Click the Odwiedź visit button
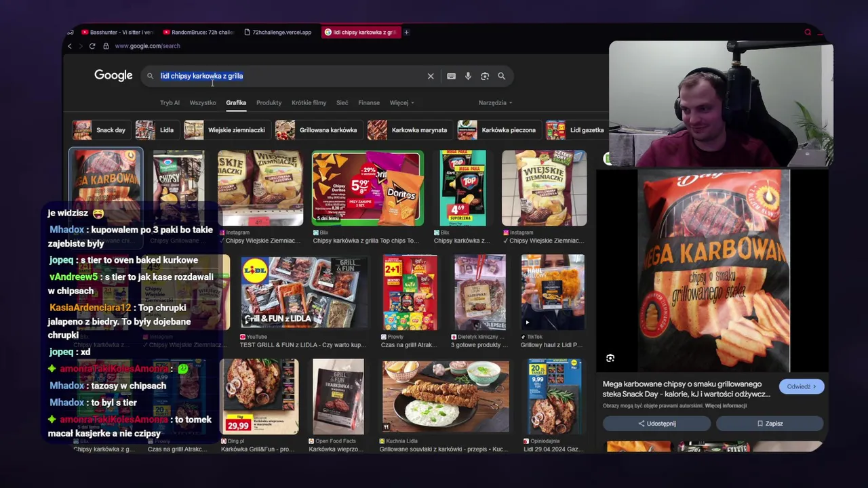This screenshot has height=488, width=868. tap(802, 386)
